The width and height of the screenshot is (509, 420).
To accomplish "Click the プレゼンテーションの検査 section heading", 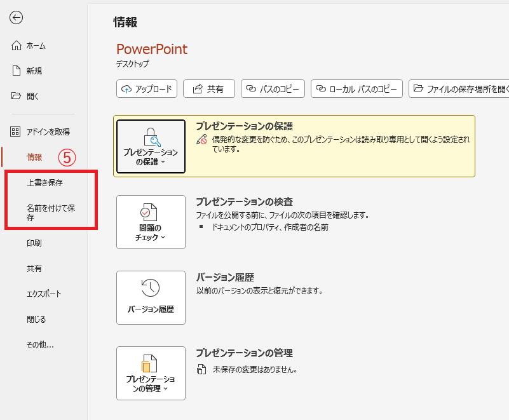I will pyautogui.click(x=245, y=201).
